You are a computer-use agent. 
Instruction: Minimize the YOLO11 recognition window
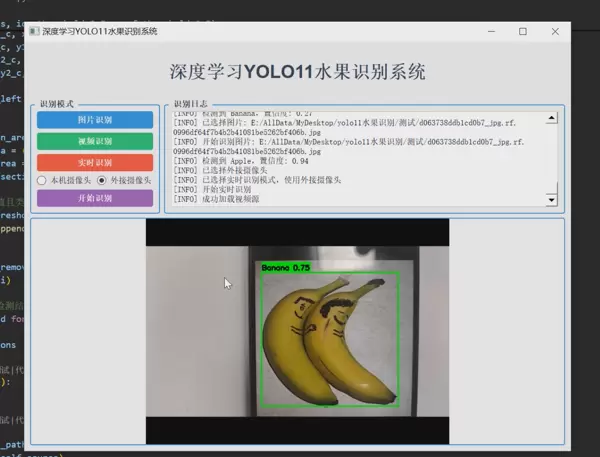pos(487,32)
